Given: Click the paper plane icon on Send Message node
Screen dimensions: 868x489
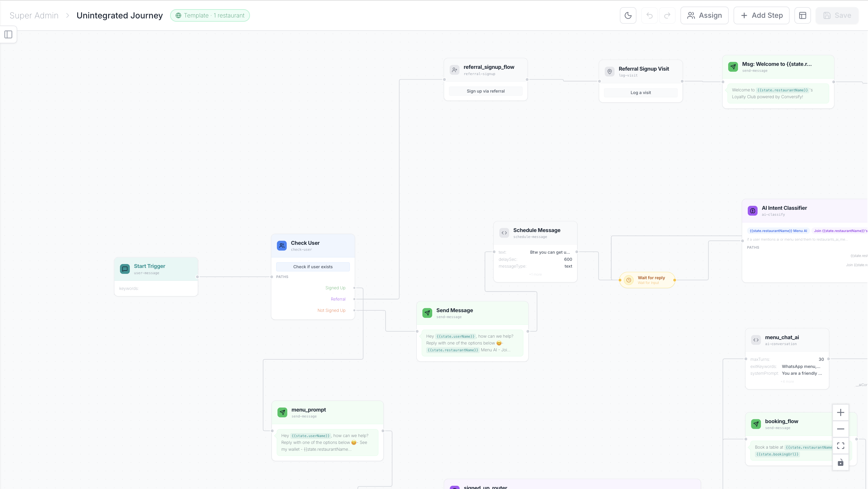Looking at the screenshot, I should pyautogui.click(x=427, y=312).
